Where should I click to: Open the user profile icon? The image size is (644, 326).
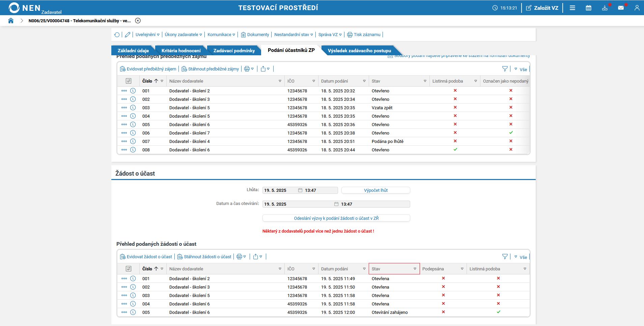(x=637, y=8)
